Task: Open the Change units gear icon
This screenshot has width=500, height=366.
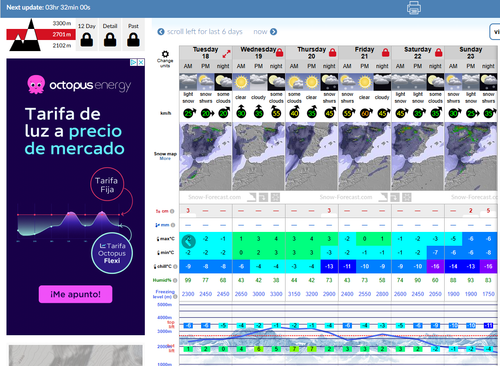Action: click(x=165, y=54)
